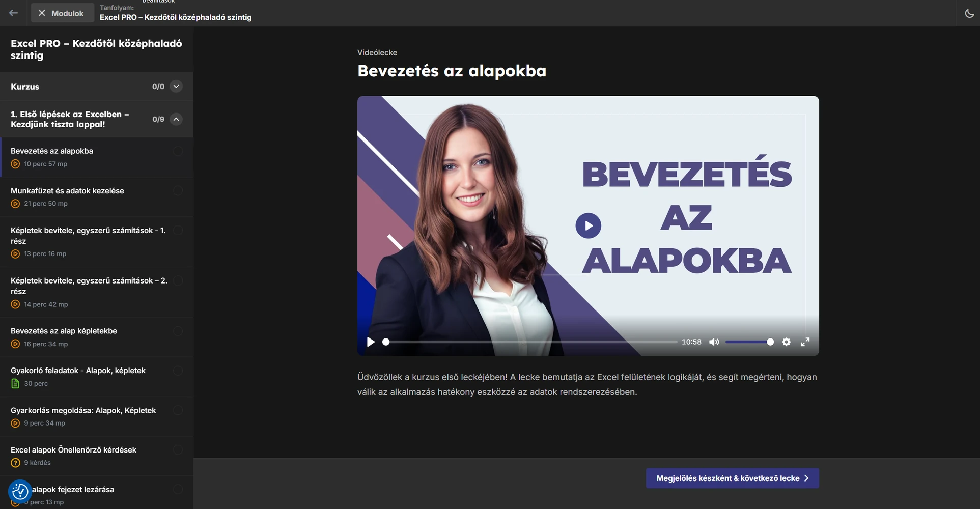Open lesson Képletek bevitele, egyszerű számítások – 2. rész
The height and width of the screenshot is (509, 980).
pos(97,292)
